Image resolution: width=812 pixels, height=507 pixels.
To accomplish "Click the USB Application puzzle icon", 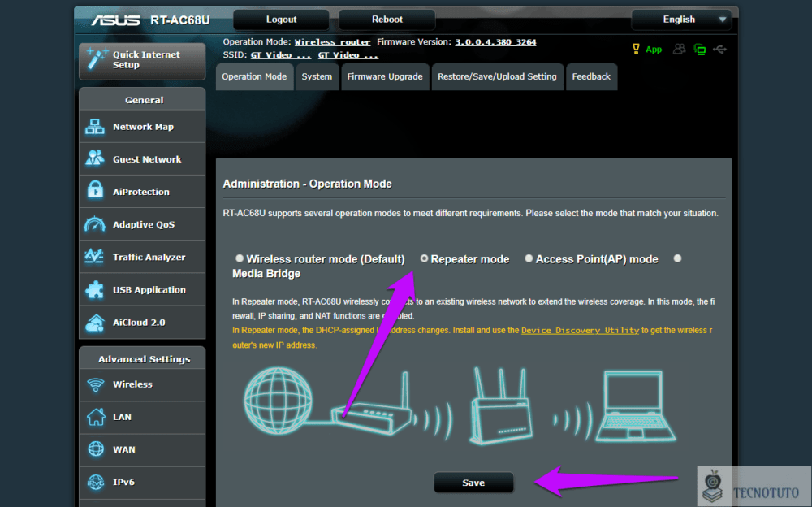I will 95,289.
